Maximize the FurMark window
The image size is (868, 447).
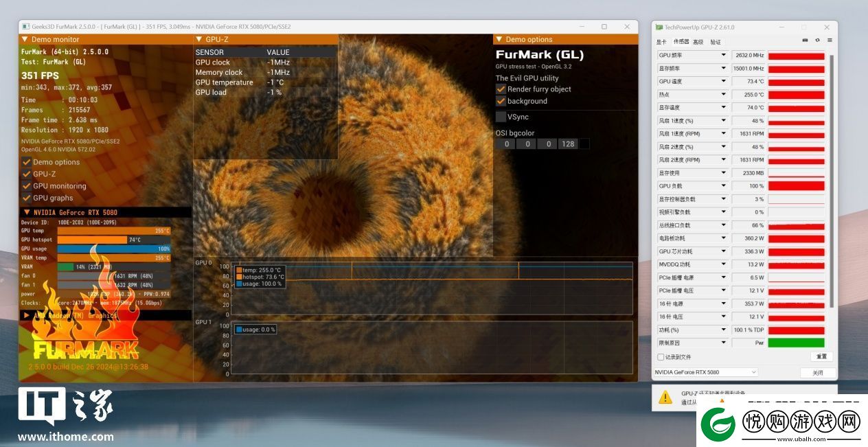pos(604,27)
